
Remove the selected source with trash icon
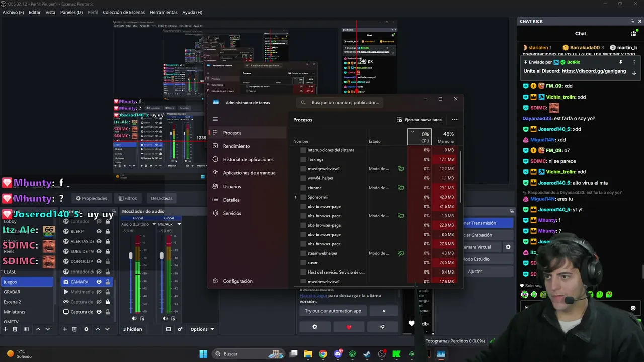(x=74, y=329)
